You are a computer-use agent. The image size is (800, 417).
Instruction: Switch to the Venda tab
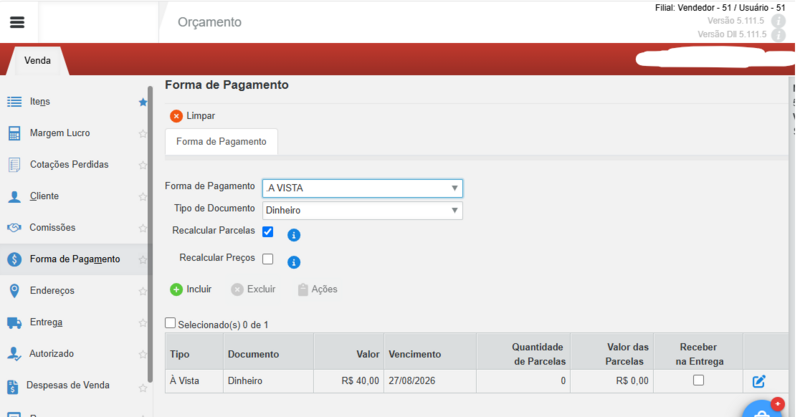point(38,61)
